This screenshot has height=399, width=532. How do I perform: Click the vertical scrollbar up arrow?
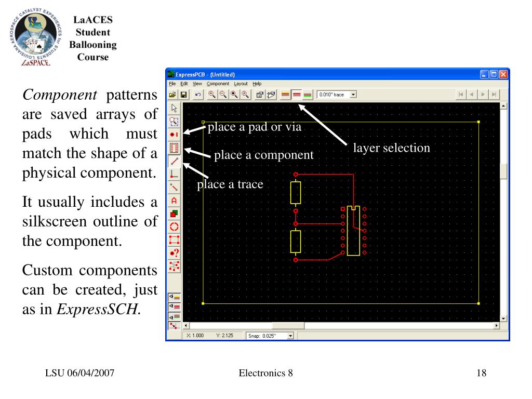[503, 106]
